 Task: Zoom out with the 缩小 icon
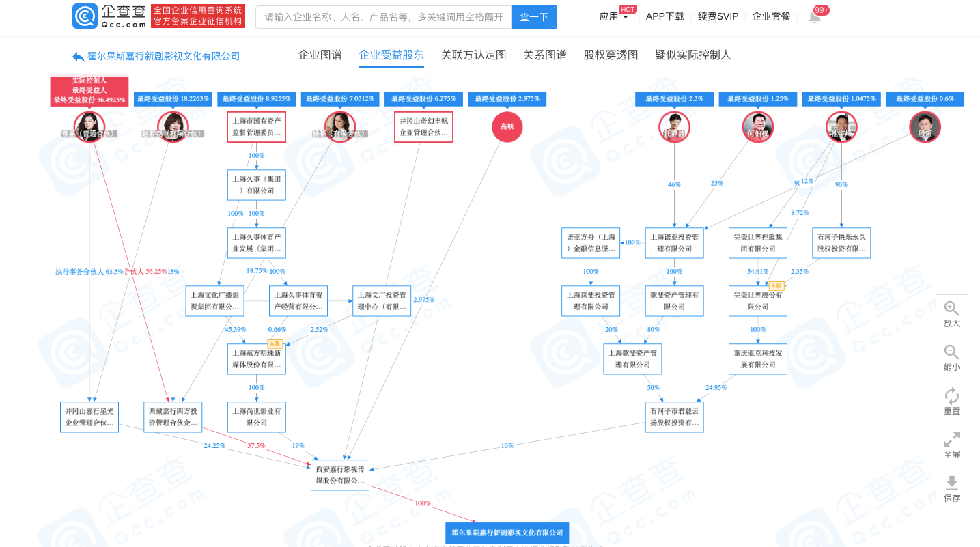[x=951, y=352]
